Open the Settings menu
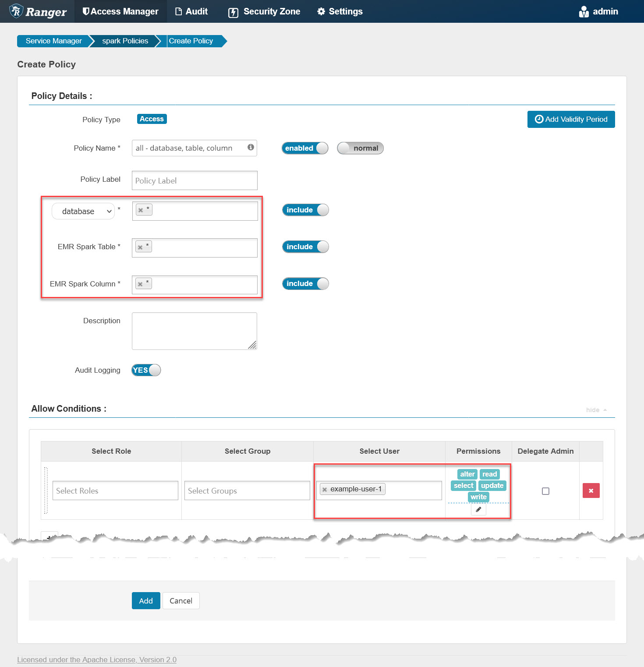This screenshot has height=667, width=644. coord(340,11)
